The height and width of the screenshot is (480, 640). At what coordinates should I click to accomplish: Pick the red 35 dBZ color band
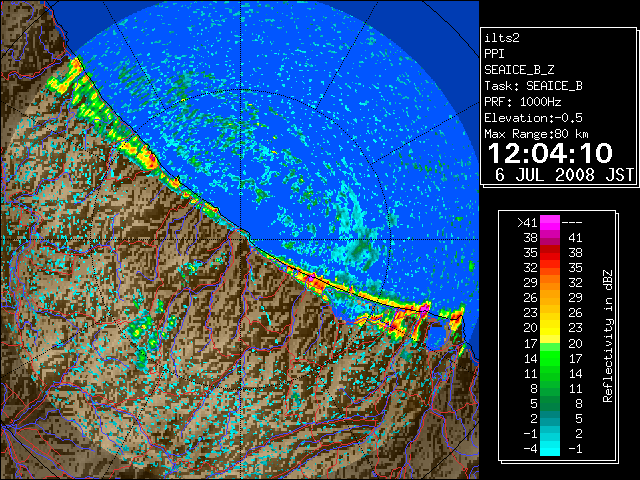[550, 253]
